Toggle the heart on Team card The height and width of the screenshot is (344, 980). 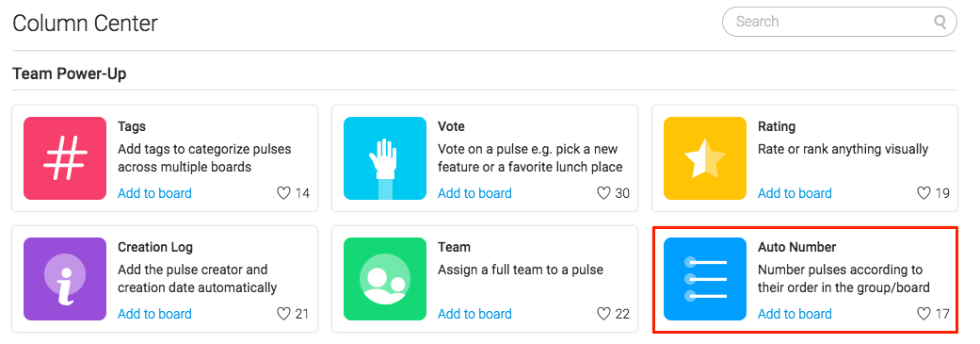pyautogui.click(x=603, y=314)
